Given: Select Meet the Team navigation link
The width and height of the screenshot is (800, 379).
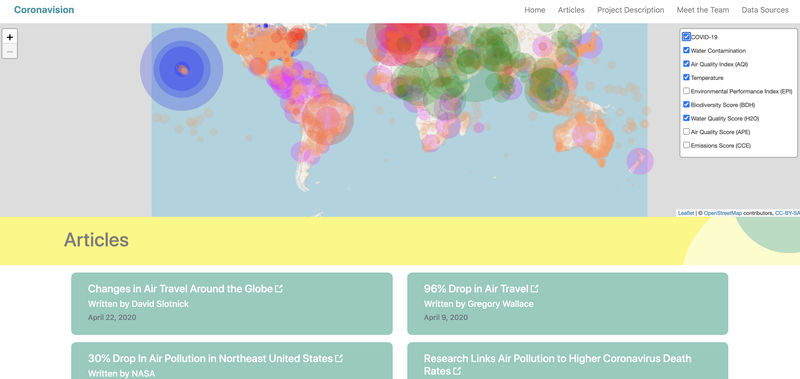Looking at the screenshot, I should pyautogui.click(x=703, y=10).
